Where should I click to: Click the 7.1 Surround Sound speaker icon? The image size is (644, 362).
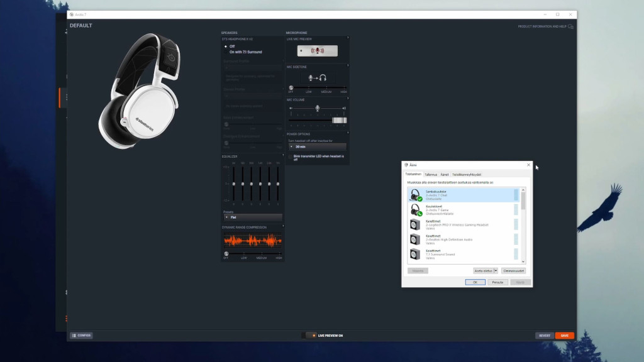coord(415,254)
